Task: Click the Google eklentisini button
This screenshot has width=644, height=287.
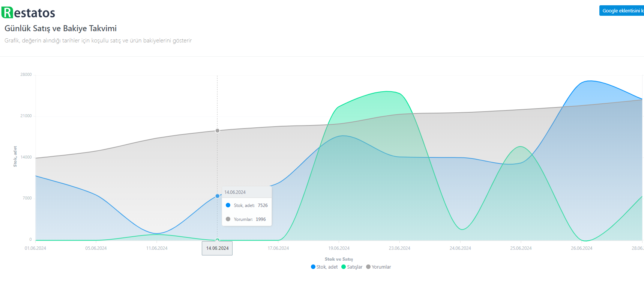Action: coord(621,11)
